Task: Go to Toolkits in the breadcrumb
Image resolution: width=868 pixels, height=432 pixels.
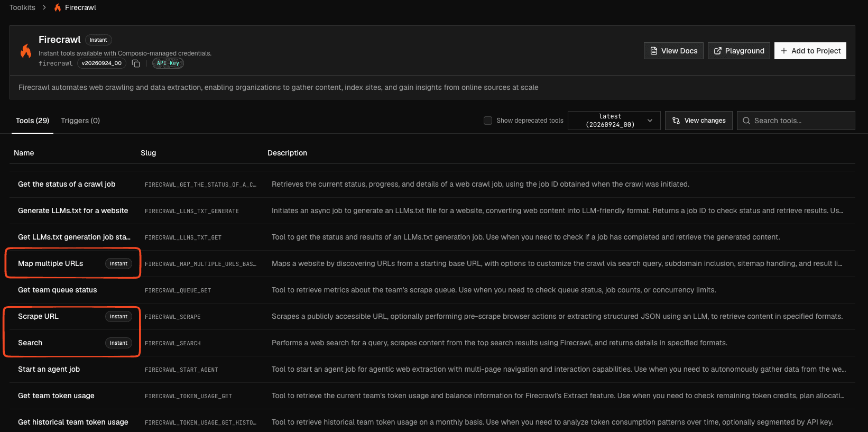Action: tap(22, 7)
